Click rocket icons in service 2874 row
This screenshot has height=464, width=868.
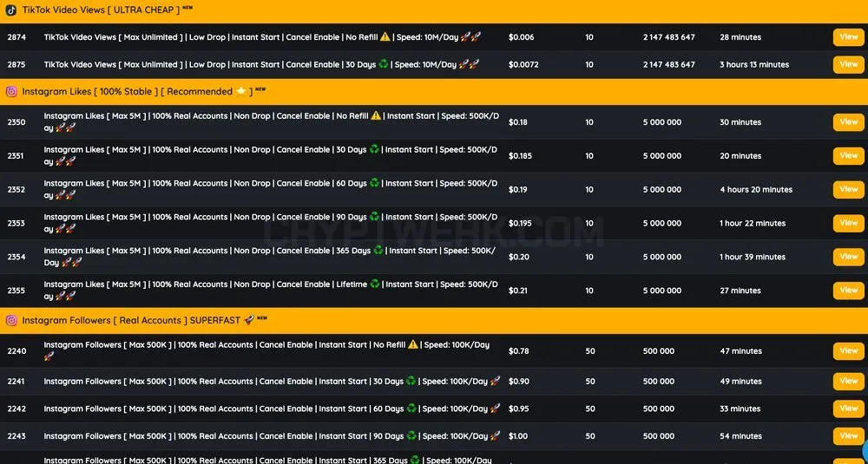pos(470,37)
